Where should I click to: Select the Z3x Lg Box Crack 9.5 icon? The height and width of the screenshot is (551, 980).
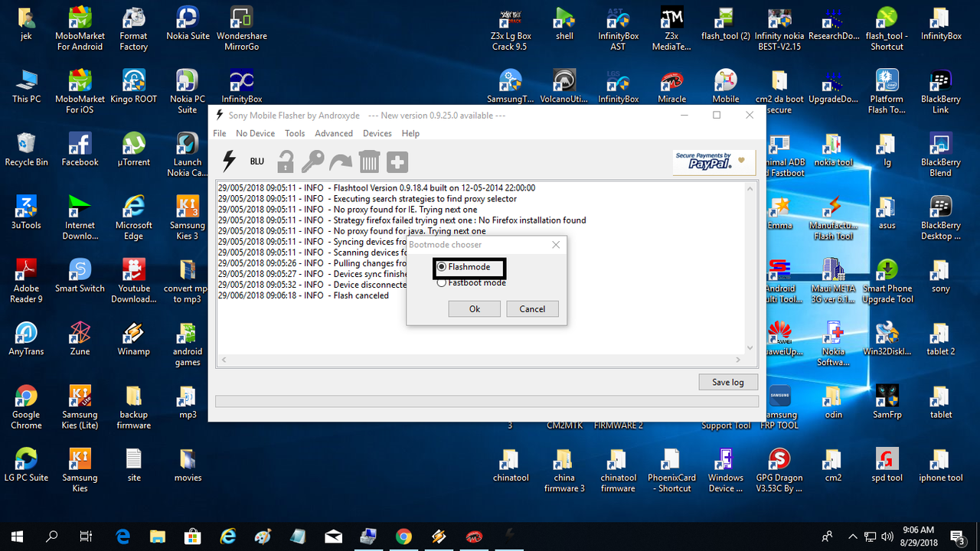pos(510,28)
